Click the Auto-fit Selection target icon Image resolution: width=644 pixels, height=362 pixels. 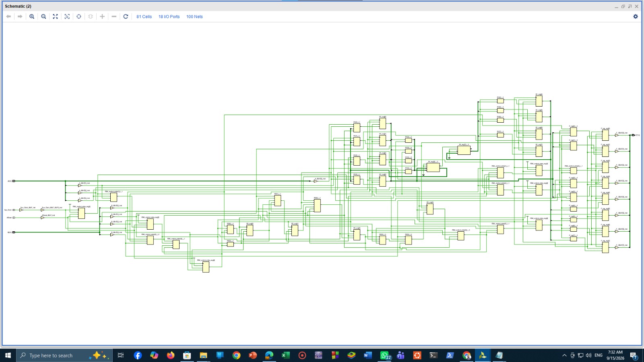pyautogui.click(x=79, y=16)
